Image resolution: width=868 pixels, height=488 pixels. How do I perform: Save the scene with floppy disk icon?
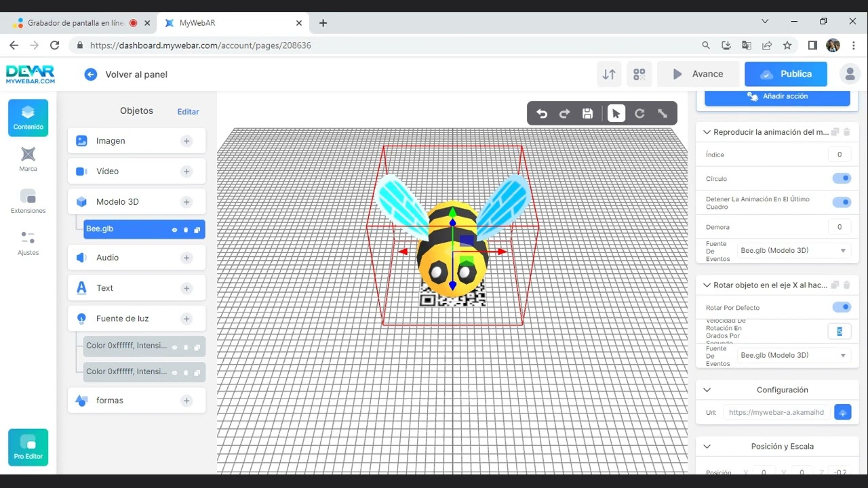(x=588, y=114)
